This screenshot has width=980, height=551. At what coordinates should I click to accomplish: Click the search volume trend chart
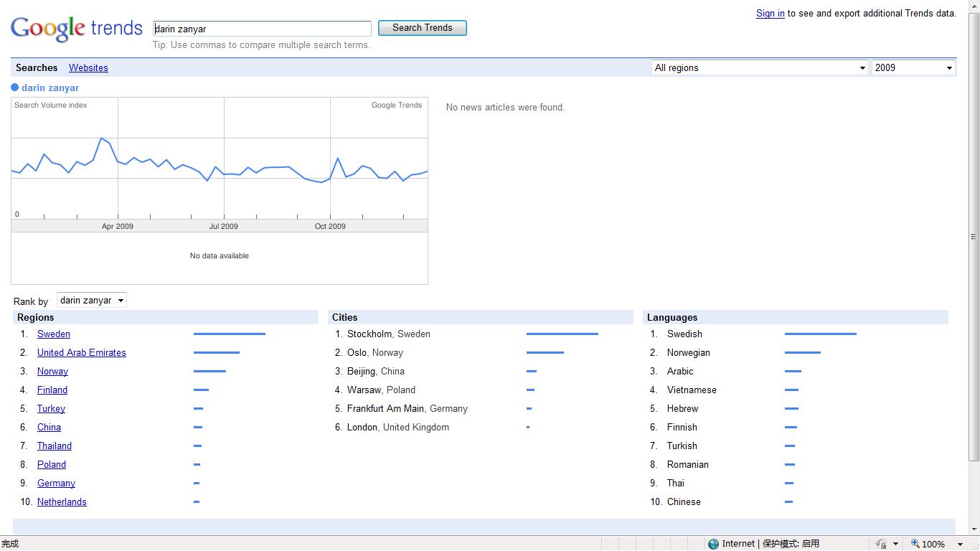219,165
